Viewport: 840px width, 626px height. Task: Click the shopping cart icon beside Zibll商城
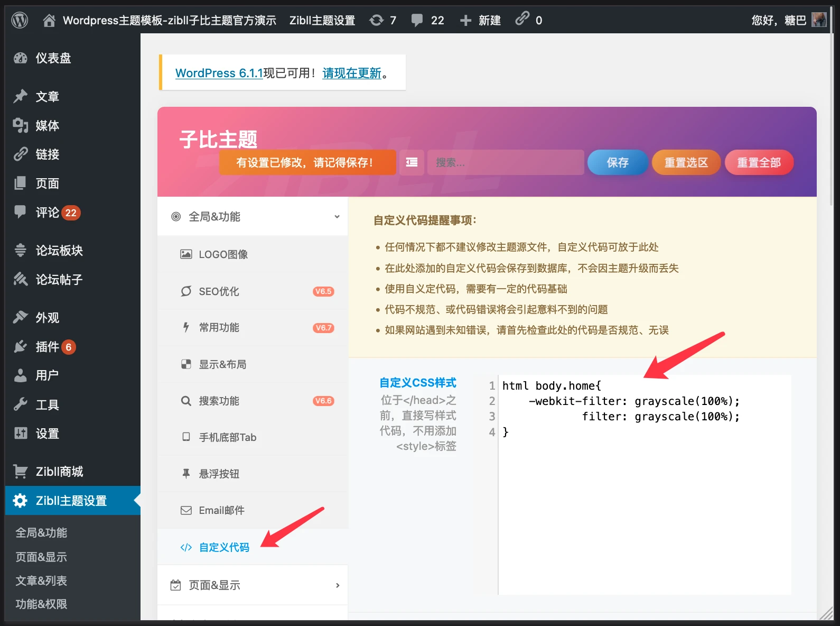pyautogui.click(x=21, y=471)
